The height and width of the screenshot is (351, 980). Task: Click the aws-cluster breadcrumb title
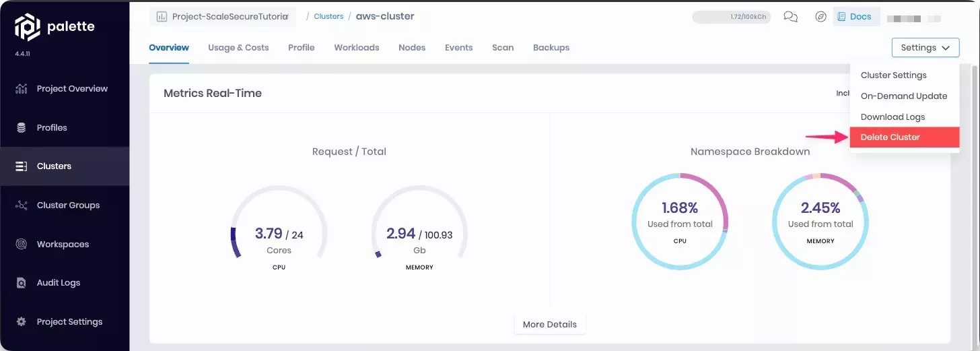[385, 16]
